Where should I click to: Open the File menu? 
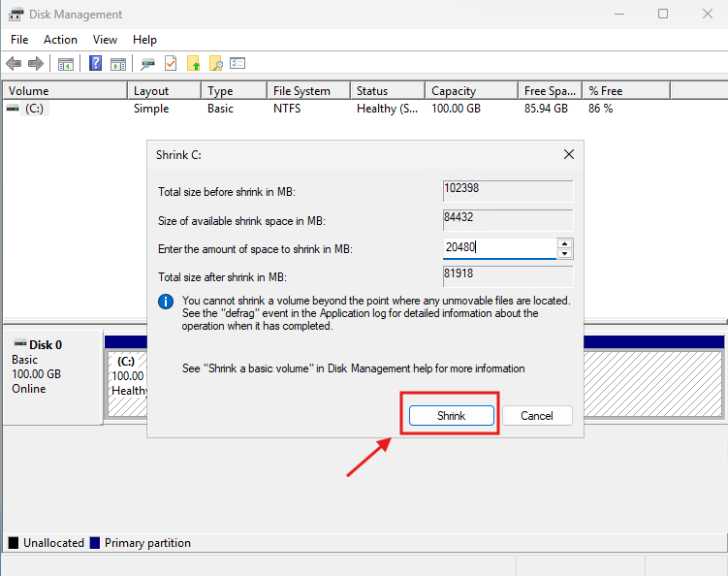tap(19, 40)
